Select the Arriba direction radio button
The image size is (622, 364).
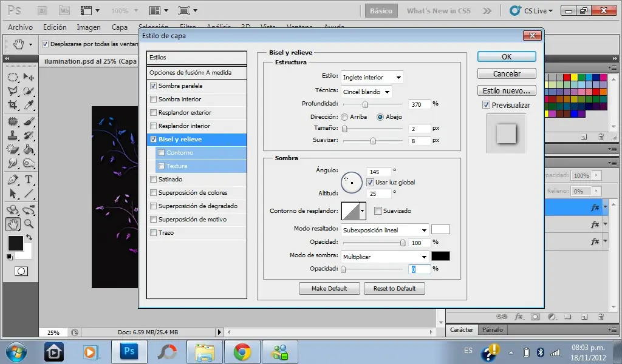click(344, 116)
